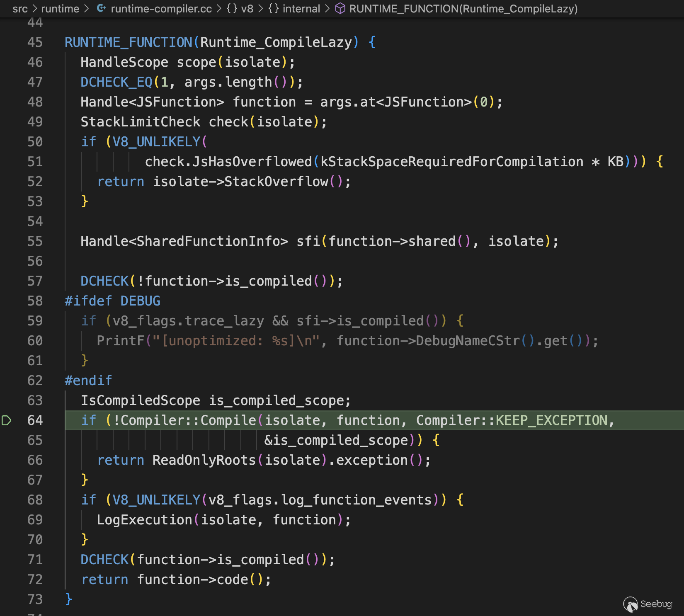
Task: Select line number 73 in the gutter
Action: click(x=35, y=599)
